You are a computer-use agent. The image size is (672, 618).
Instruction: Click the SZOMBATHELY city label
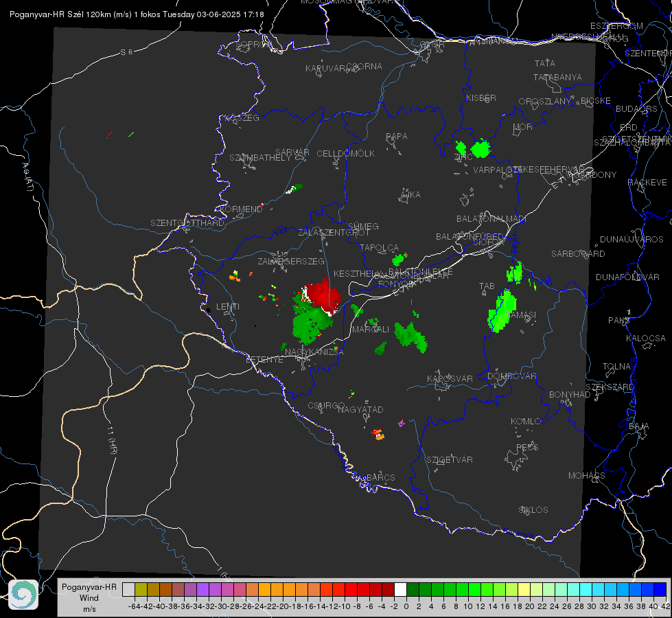point(260,158)
